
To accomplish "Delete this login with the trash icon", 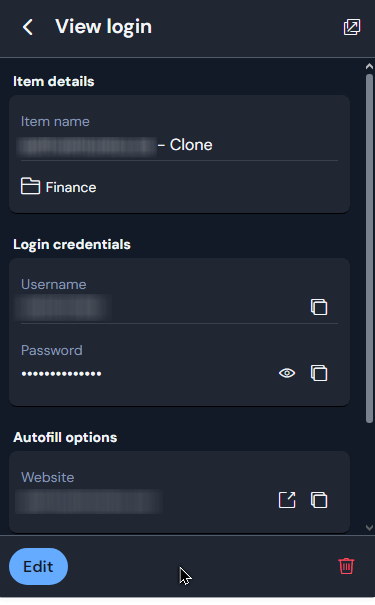I will pyautogui.click(x=346, y=566).
